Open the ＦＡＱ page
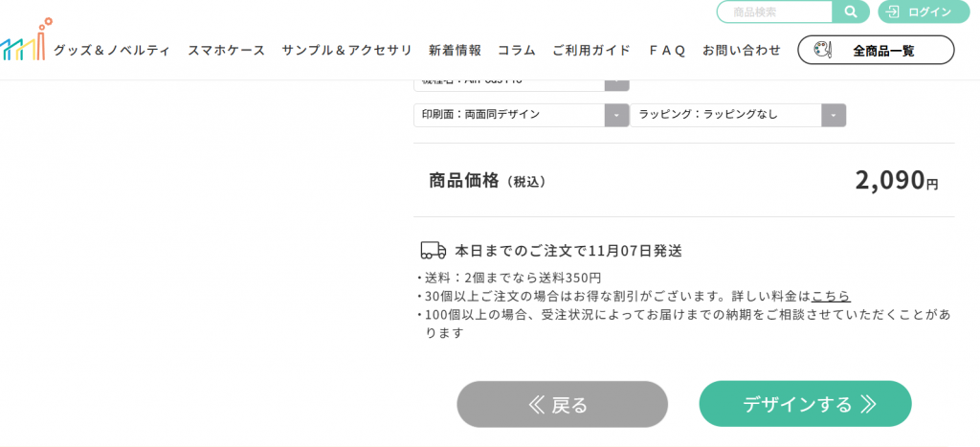Image resolution: width=980 pixels, height=447 pixels. [x=666, y=51]
